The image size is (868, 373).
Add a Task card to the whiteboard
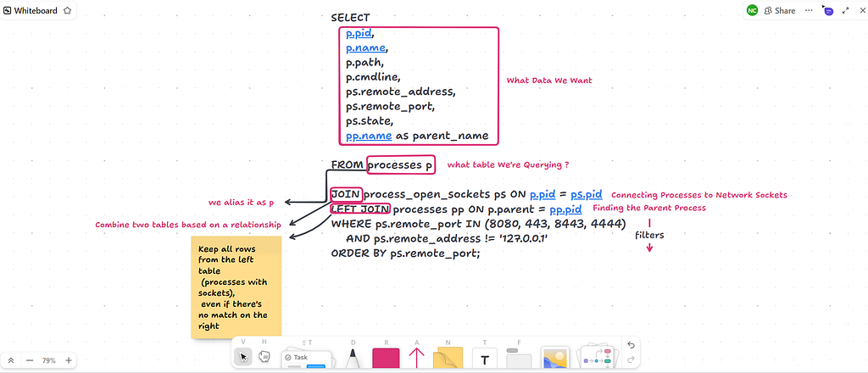tap(306, 359)
